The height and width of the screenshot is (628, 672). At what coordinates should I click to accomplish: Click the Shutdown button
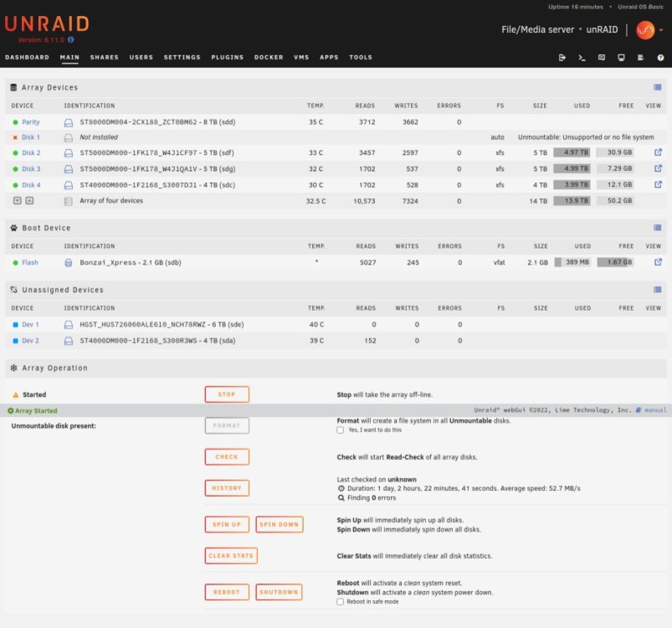click(x=279, y=592)
